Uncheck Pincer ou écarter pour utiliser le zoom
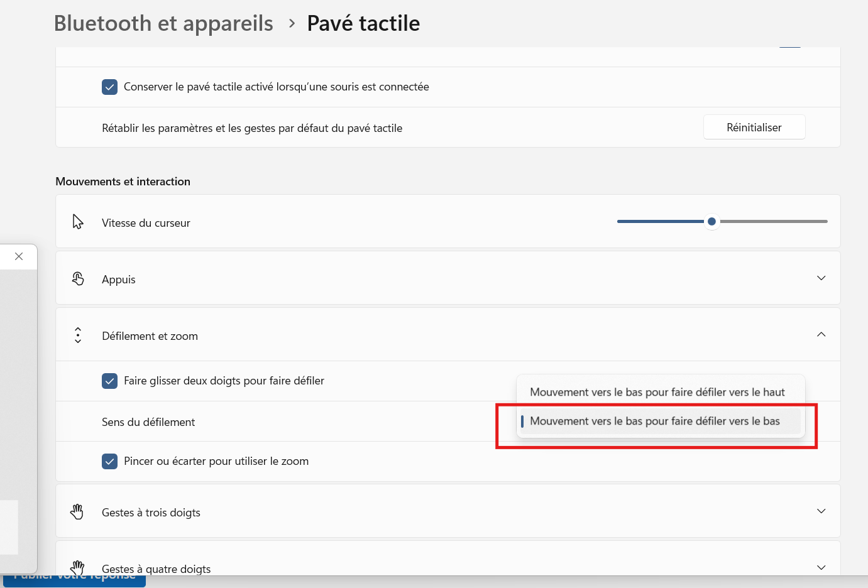Screen dimensions: 868x588 (x=109, y=460)
